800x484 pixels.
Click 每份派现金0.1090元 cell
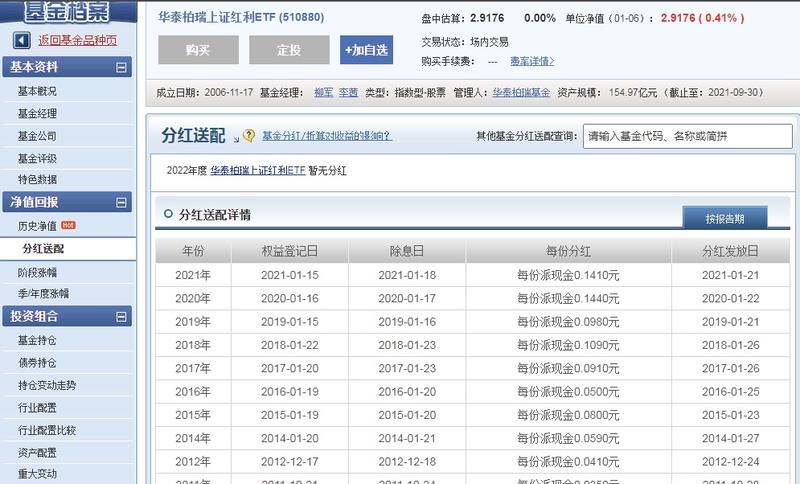tap(568, 345)
